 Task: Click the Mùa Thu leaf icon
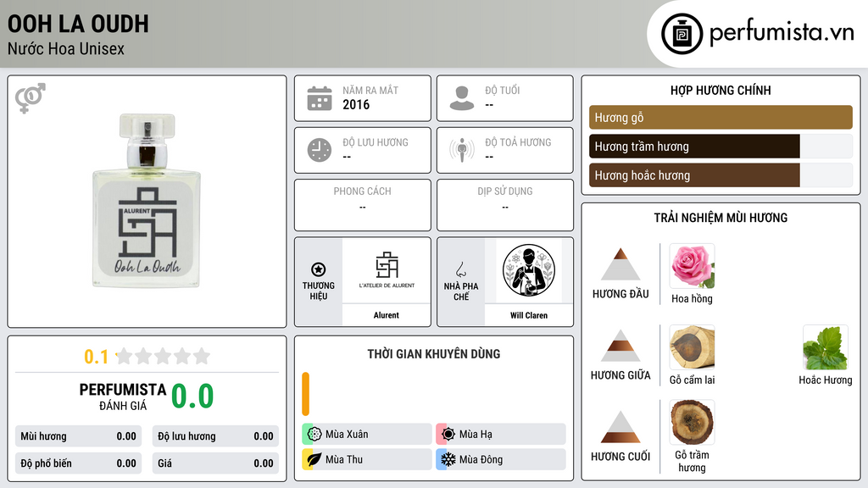314,459
